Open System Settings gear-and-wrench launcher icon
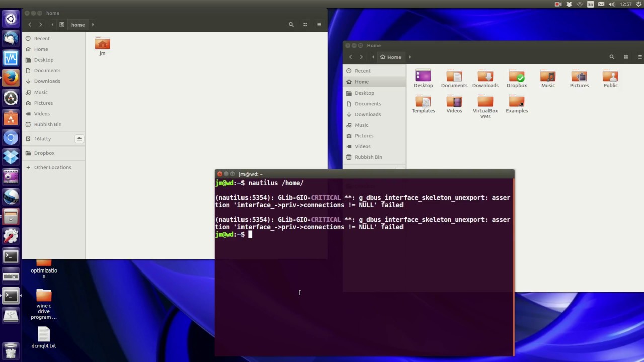This screenshot has height=362, width=644. tap(11, 236)
